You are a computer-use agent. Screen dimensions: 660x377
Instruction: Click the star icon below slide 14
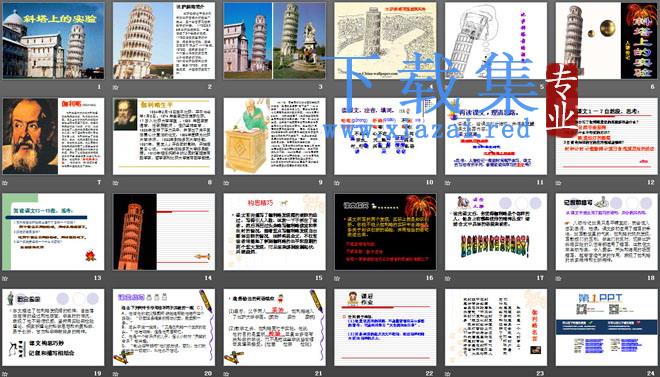pyautogui.click(x=116, y=278)
